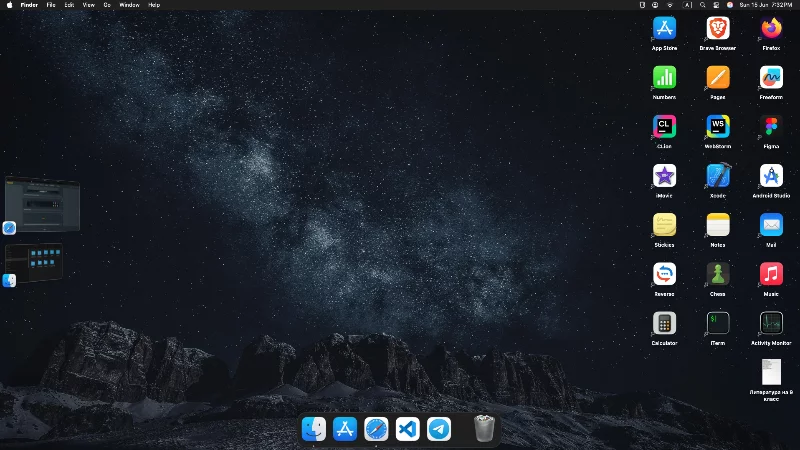Click the iMovie desktop icon
The height and width of the screenshot is (450, 800).
pos(664,176)
